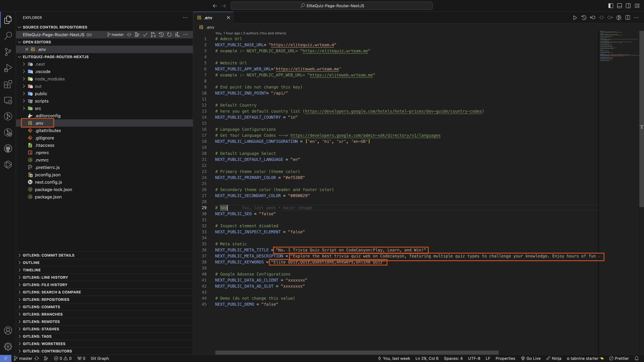Open the Search view in activity bar
Screen dimensions: 644x362
(x=8, y=36)
